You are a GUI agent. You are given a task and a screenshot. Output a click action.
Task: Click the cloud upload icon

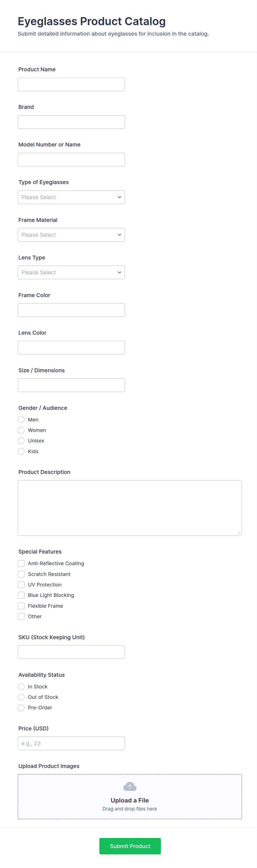130,786
